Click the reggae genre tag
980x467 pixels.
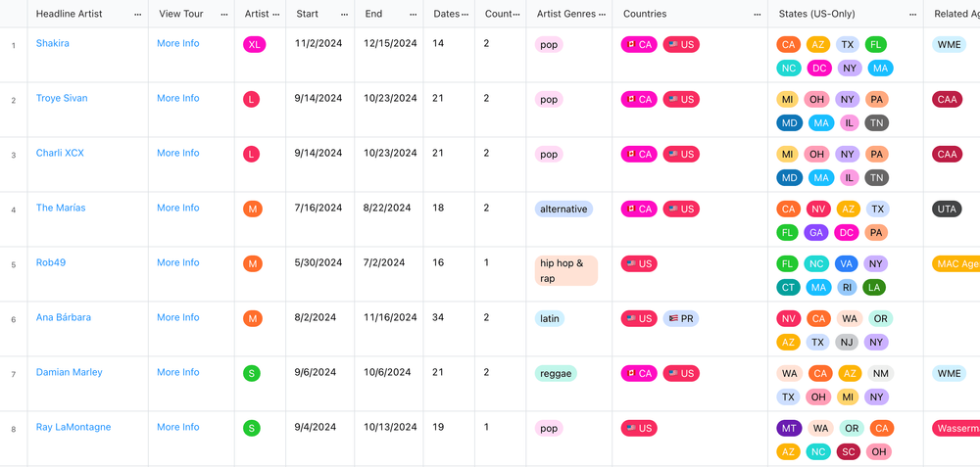(x=556, y=373)
